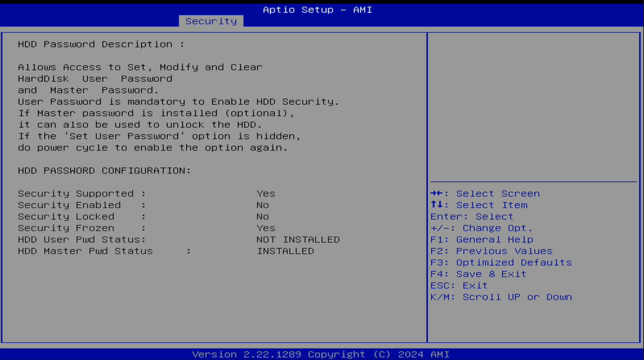Click the HDD Master Pwd Status INSTALLED value
Viewport: 644px width, 360px height.
(285, 251)
